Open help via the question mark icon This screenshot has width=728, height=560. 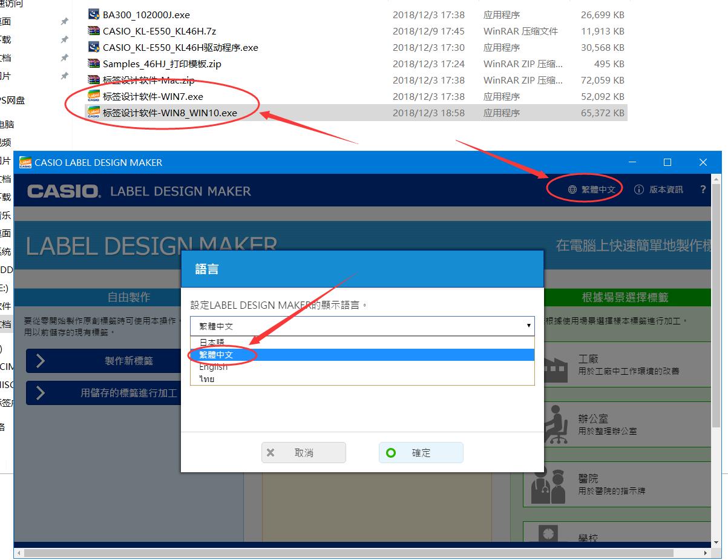[703, 189]
